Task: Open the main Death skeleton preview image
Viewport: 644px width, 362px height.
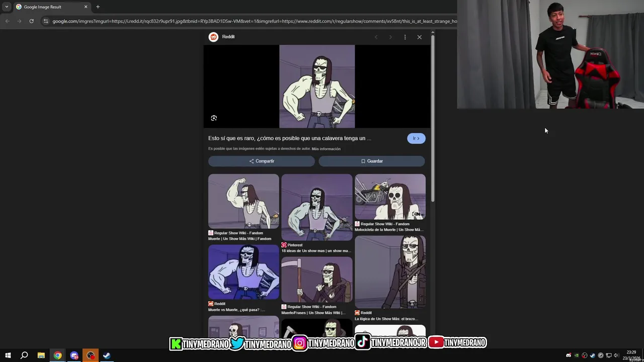Action: point(317,86)
